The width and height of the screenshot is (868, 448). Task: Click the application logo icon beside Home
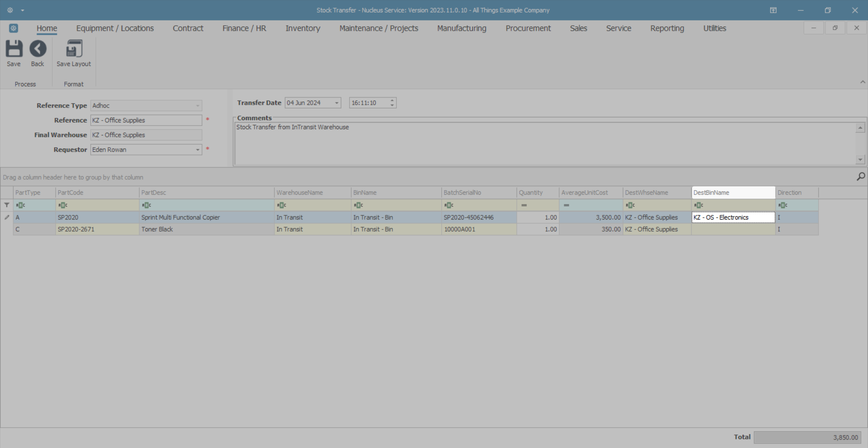point(14,28)
